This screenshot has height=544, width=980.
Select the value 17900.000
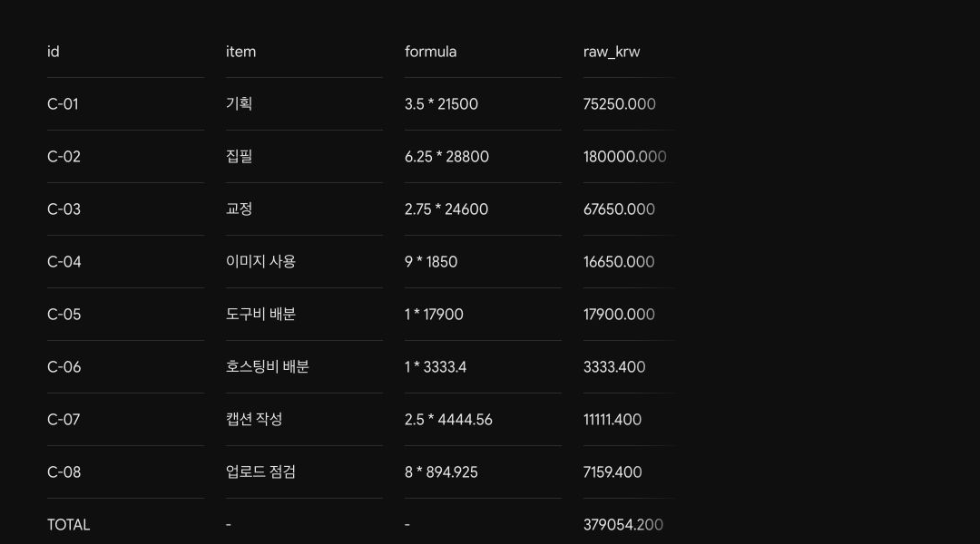[620, 314]
